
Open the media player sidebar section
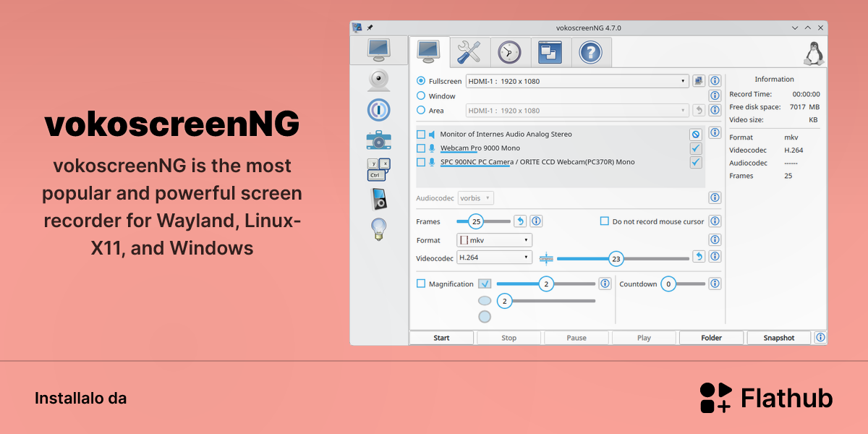(379, 199)
